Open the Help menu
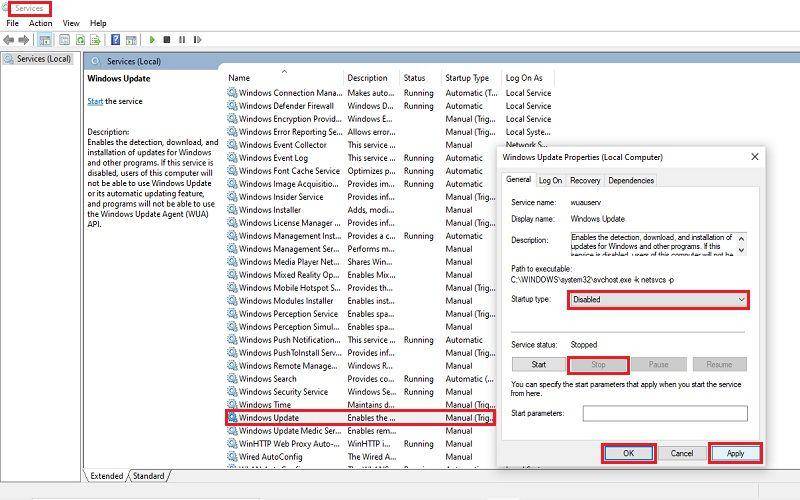This screenshot has height=500, width=800. [x=98, y=23]
